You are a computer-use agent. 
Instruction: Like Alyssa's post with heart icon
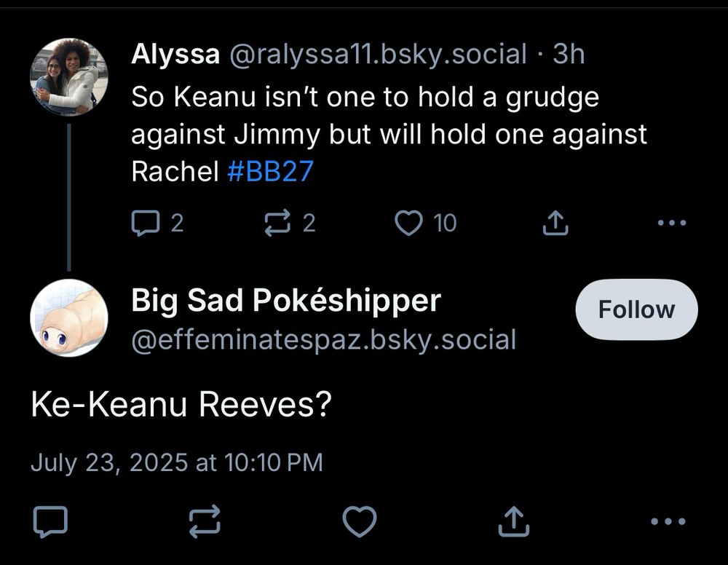[408, 223]
